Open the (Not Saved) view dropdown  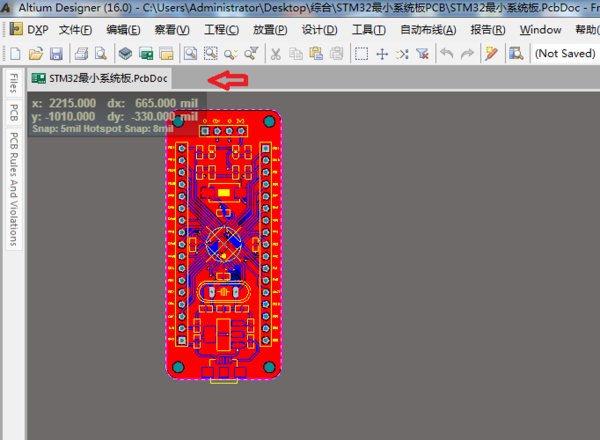click(x=565, y=54)
